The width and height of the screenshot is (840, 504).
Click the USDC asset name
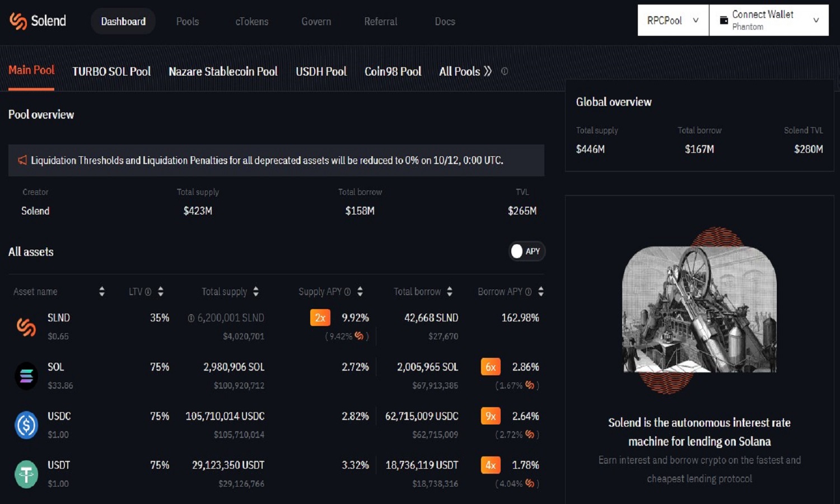59,416
